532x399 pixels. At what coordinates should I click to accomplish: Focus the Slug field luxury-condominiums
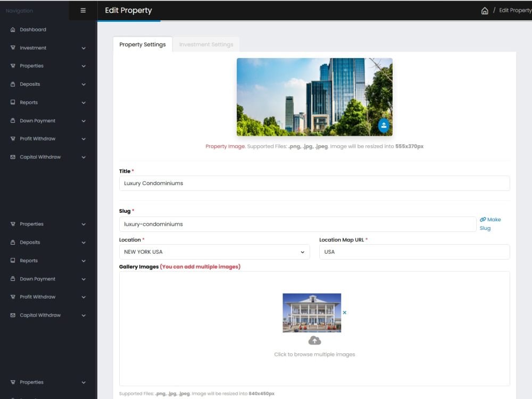297,225
